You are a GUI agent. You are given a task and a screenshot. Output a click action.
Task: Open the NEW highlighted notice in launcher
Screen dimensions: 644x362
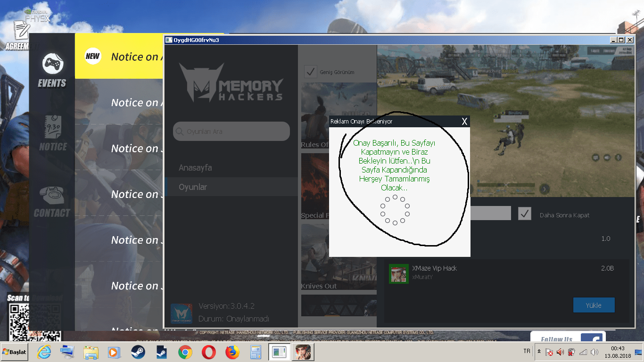pyautogui.click(x=119, y=56)
